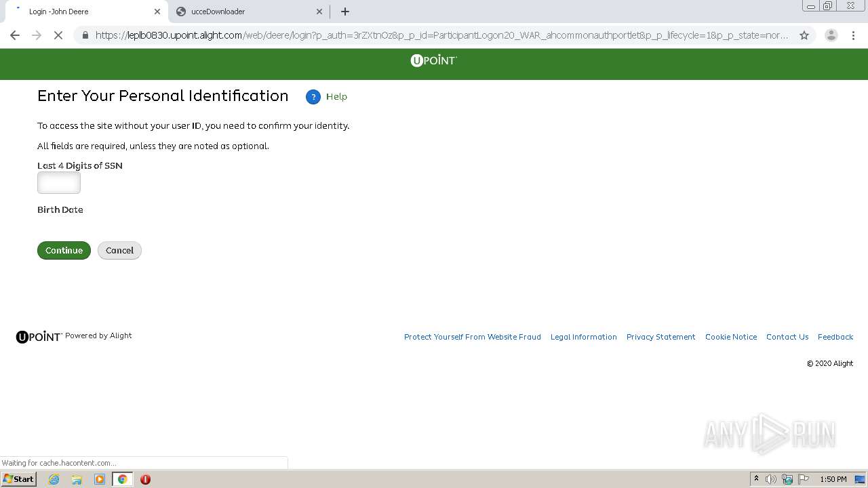Click the Birth Date label

[x=60, y=210]
